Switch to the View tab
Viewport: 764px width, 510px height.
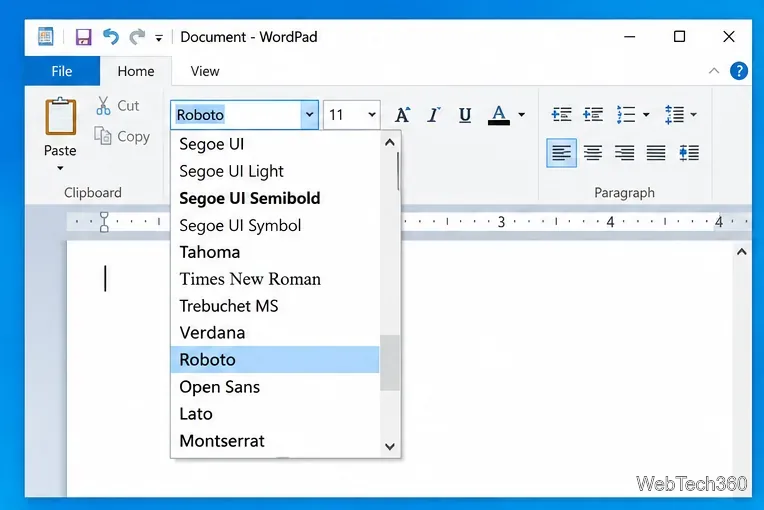coord(205,71)
